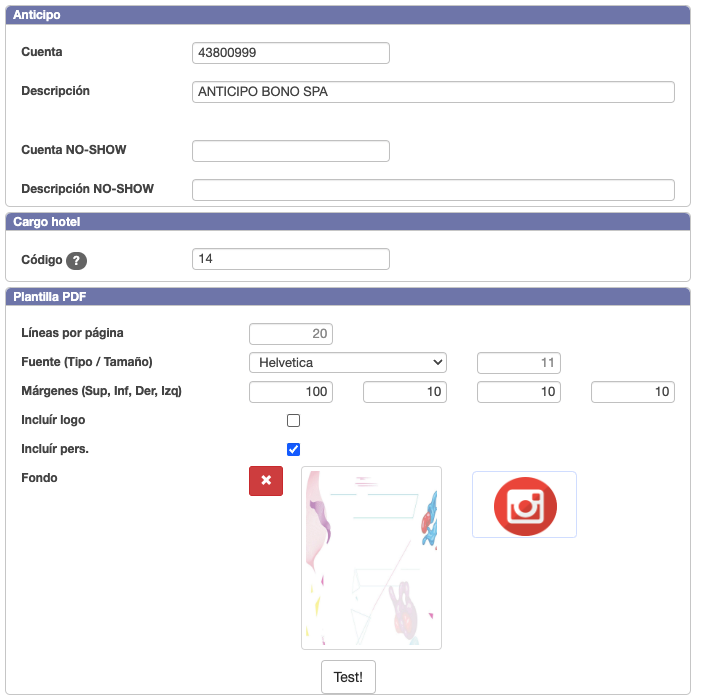Image resolution: width=701 pixels, height=698 pixels.
Task: Click the top margin field showing 100
Action: (x=291, y=392)
